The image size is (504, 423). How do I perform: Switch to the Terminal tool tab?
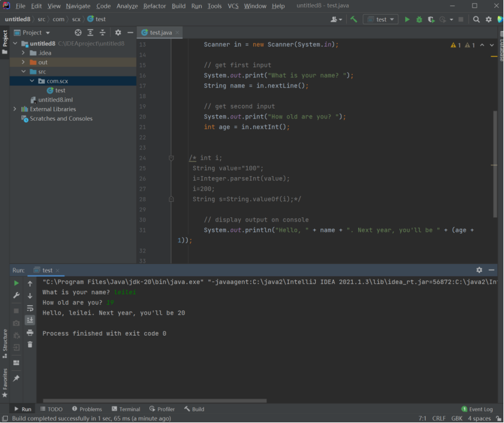125,409
